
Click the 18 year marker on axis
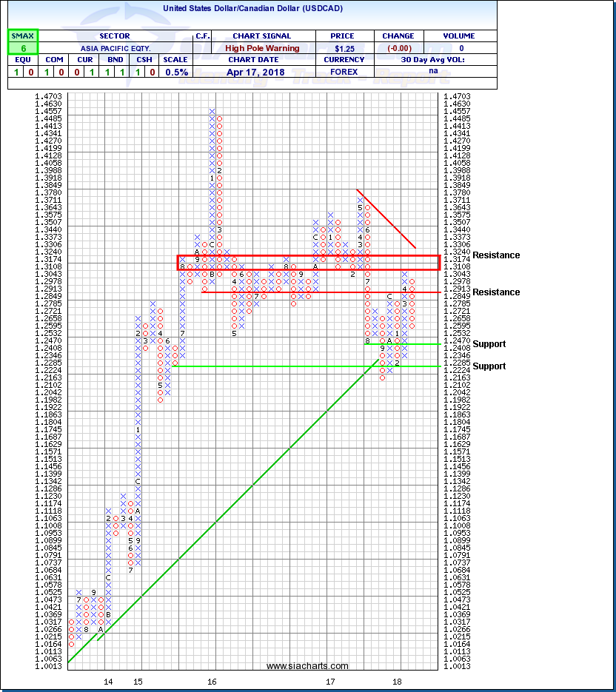pos(398,681)
